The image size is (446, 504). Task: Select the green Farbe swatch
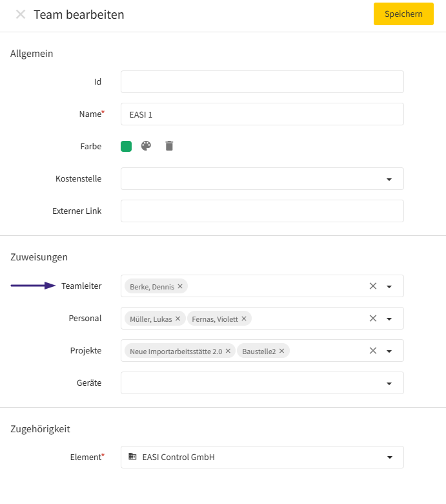click(127, 146)
